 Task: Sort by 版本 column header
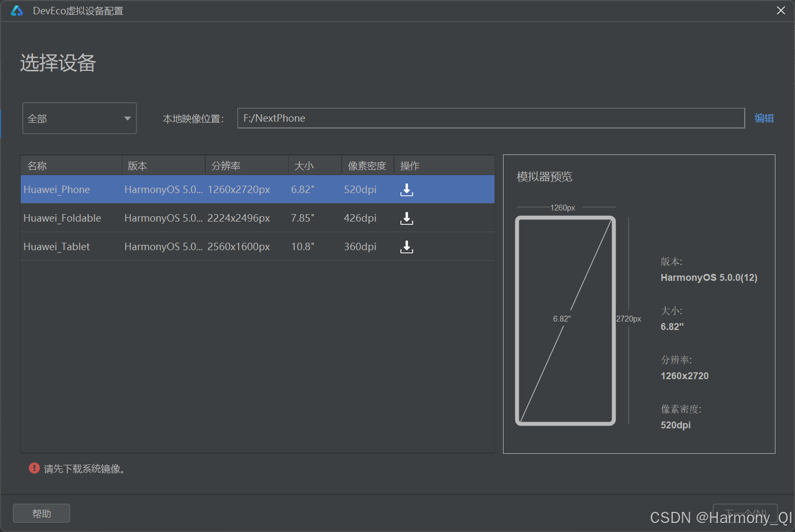click(163, 166)
